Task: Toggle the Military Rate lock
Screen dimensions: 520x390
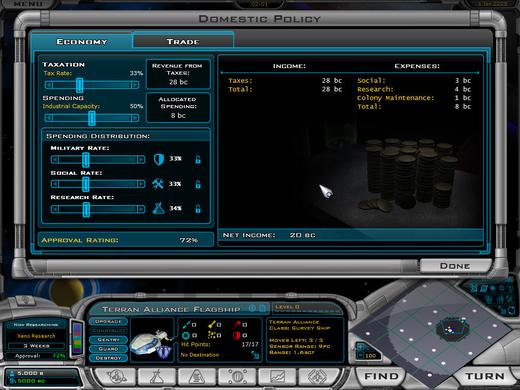Action: point(198,160)
